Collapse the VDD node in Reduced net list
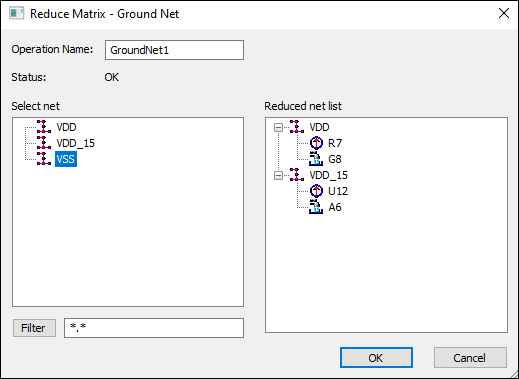Viewport: 519px width, 379px height. (278, 127)
